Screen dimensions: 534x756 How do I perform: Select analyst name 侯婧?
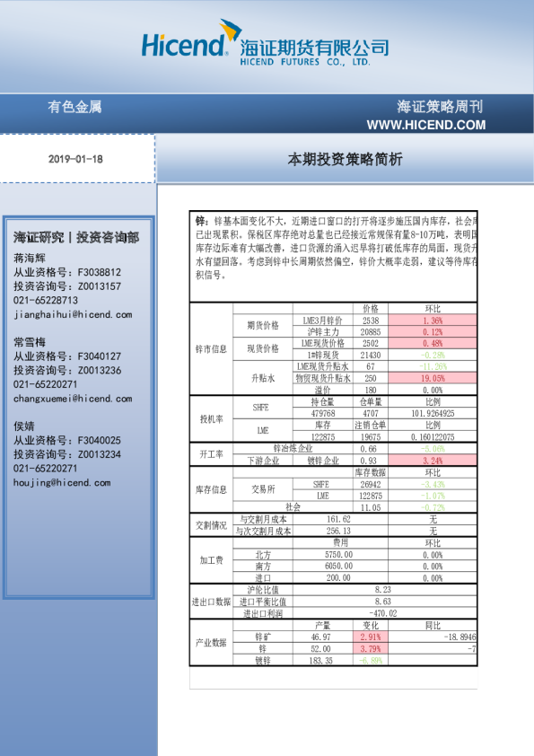[x=24, y=426]
